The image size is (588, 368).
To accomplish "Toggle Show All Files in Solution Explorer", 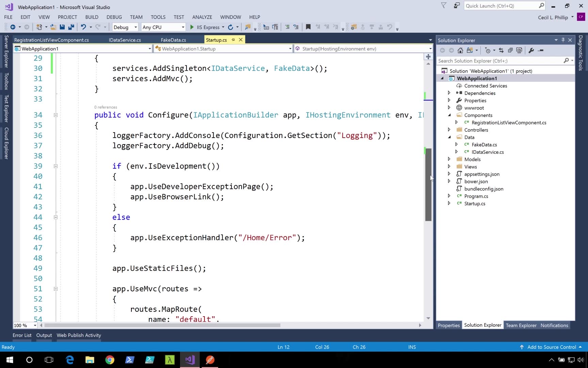I will (519, 50).
